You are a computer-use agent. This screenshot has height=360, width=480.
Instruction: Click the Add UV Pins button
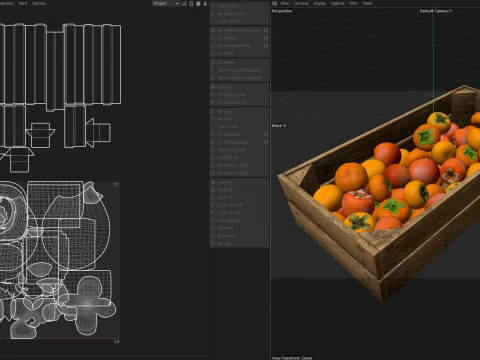(239, 6)
